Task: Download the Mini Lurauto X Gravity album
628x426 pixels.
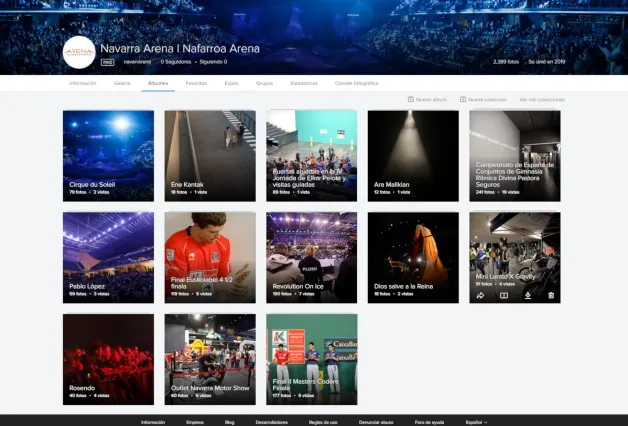Action: click(528, 295)
